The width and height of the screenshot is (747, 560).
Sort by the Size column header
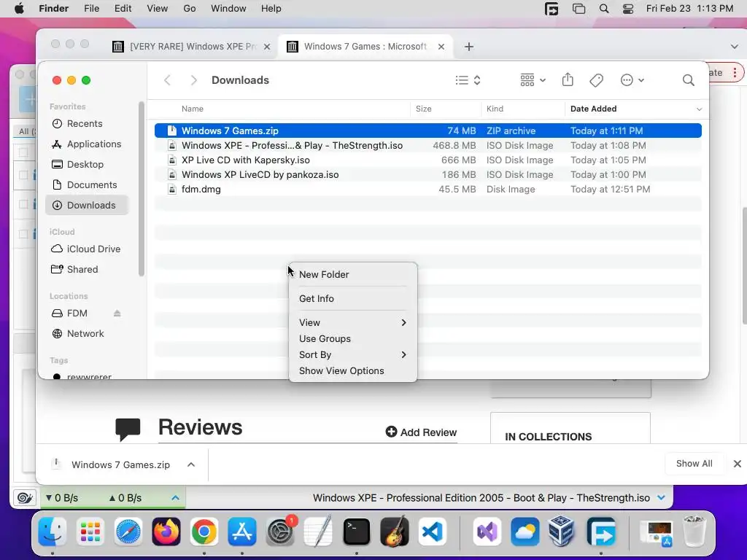tap(424, 109)
